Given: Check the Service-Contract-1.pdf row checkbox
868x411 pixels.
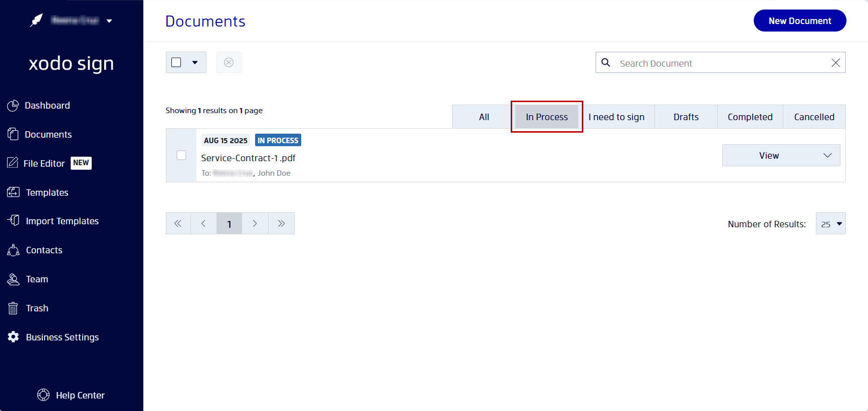Looking at the screenshot, I should coord(181,155).
